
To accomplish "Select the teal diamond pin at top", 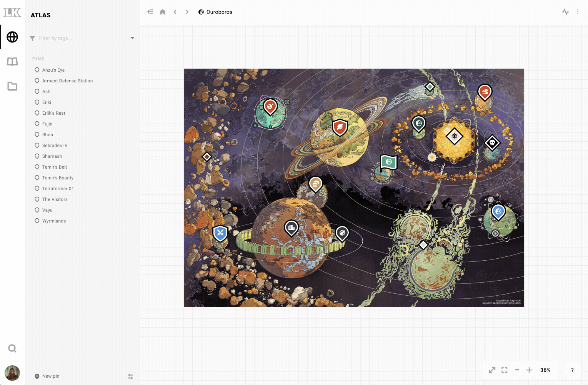I will pos(430,87).
